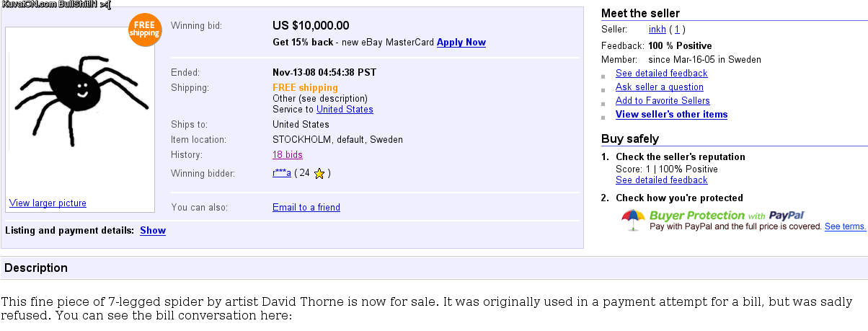Viewport: 868px width, 331px height.
Task: View the 18 bids history
Action: 288,155
